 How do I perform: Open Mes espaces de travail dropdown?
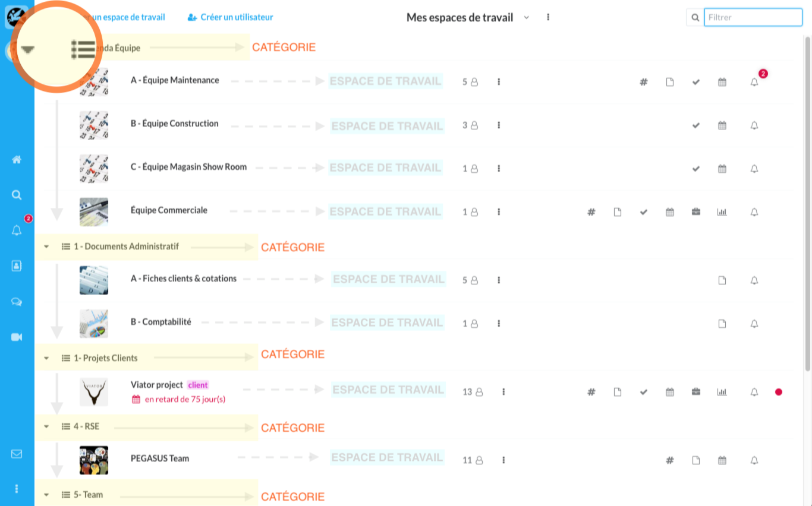(x=526, y=18)
